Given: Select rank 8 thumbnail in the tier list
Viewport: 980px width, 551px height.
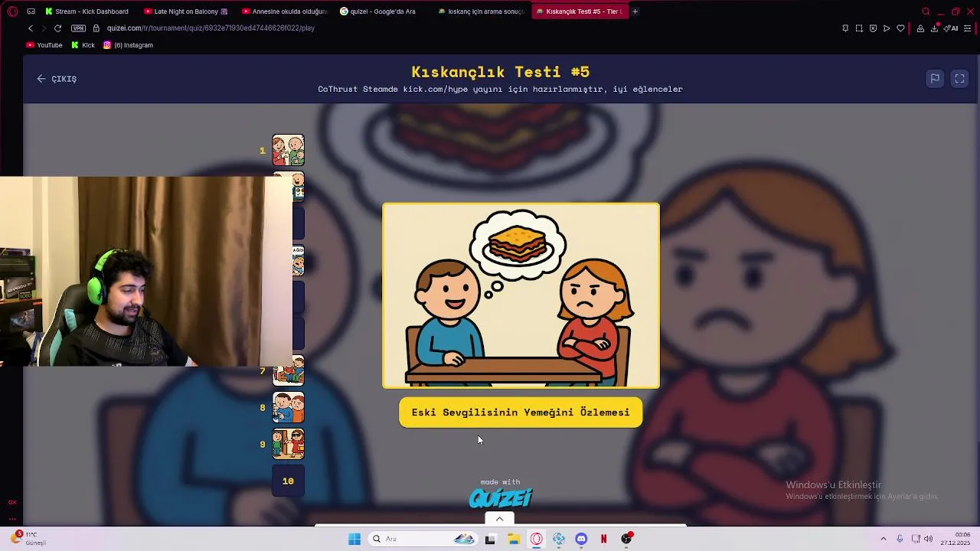Looking at the screenshot, I should pyautogui.click(x=289, y=408).
